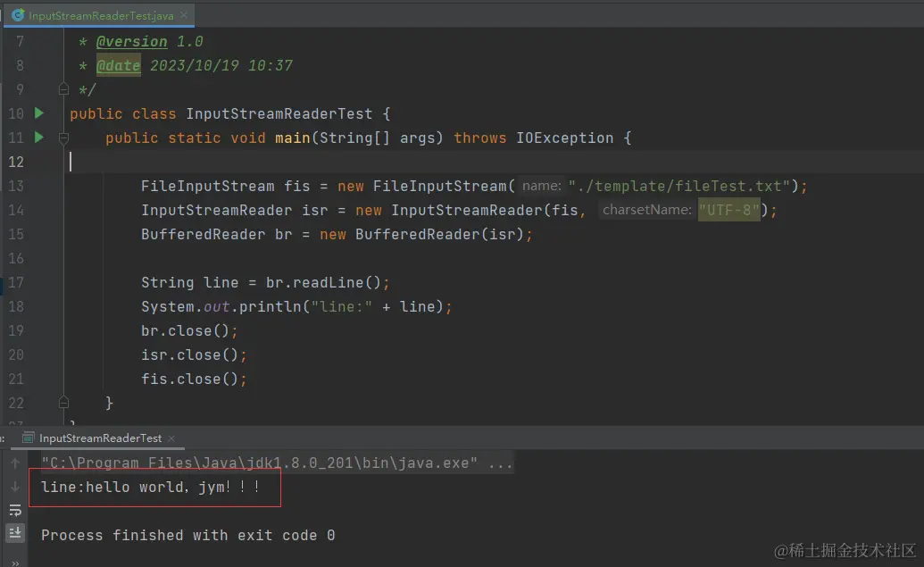Run class from line 10 gutter arrow
The image size is (924, 567).
coord(39,113)
